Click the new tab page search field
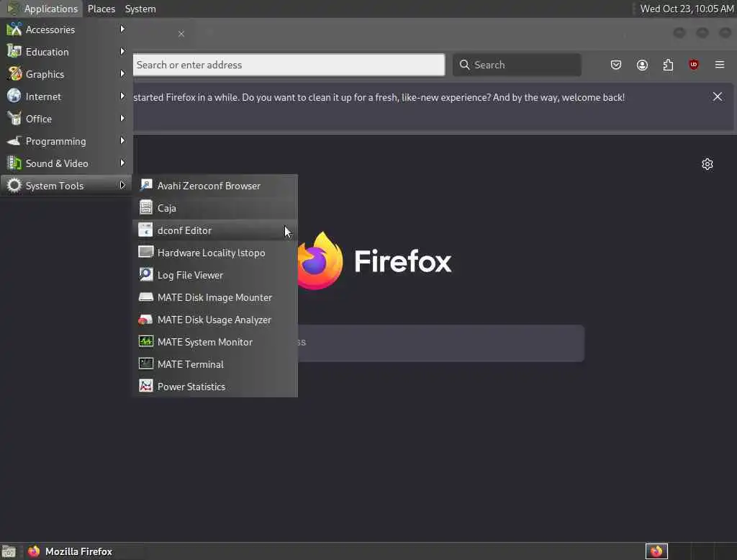Image resolution: width=737 pixels, height=560 pixels. (x=441, y=343)
